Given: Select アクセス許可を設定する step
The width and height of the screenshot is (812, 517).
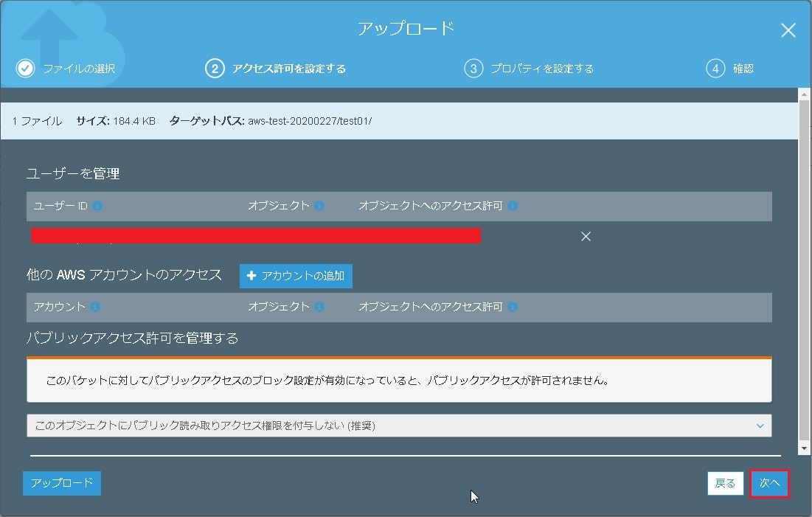Looking at the screenshot, I should click(288, 69).
